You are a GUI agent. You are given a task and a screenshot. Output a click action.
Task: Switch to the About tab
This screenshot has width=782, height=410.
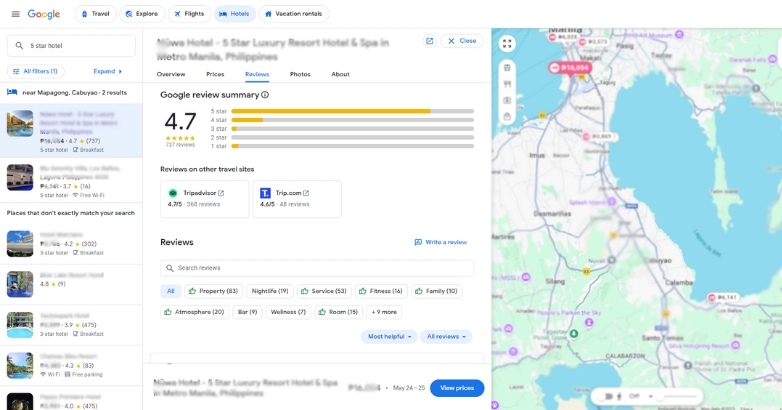point(341,74)
